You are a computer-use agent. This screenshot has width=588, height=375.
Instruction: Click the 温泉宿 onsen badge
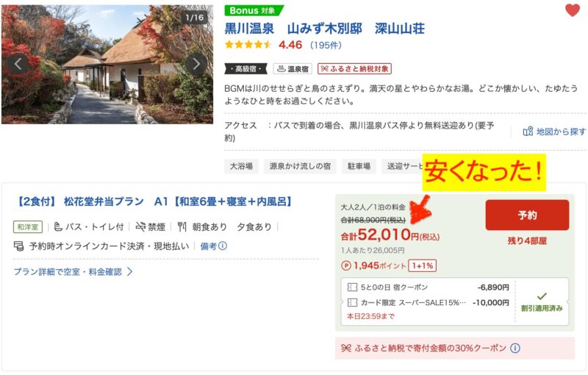point(293,68)
